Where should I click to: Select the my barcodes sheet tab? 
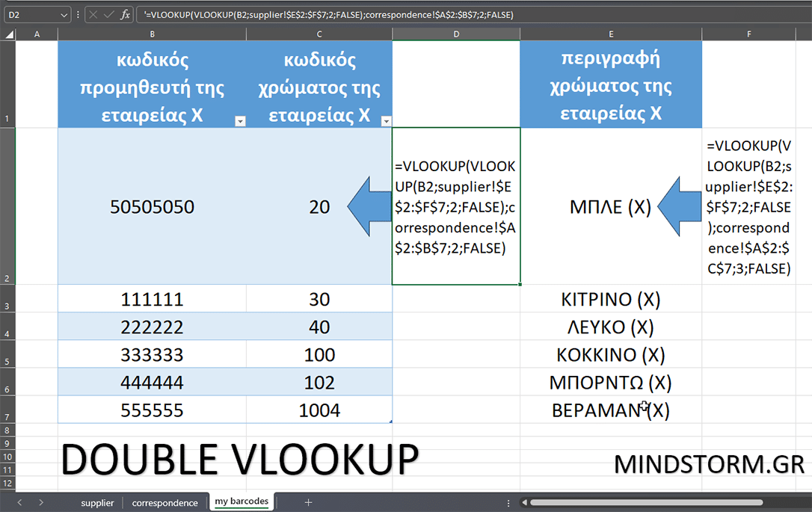242,503
